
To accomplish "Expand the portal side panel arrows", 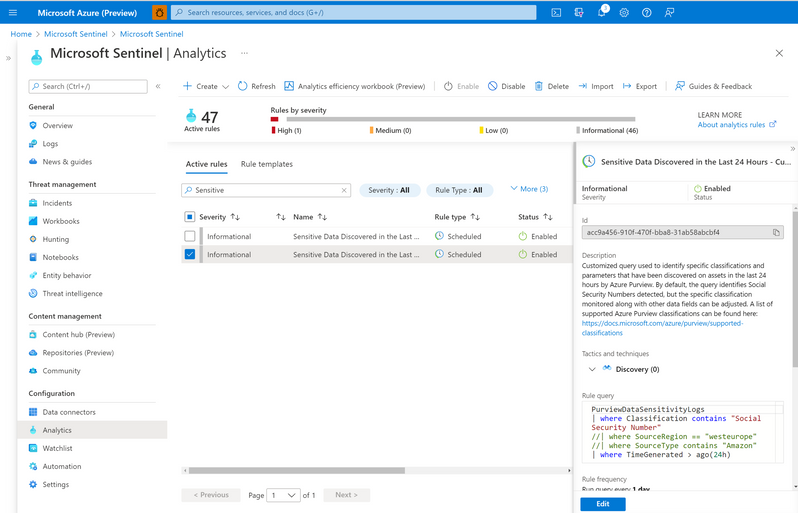I will click(x=8, y=58).
